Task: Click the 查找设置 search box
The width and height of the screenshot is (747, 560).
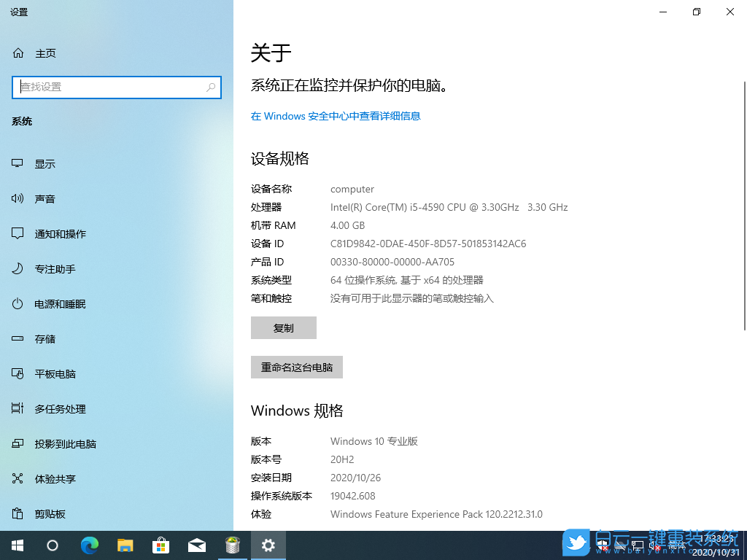Action: coord(117,87)
